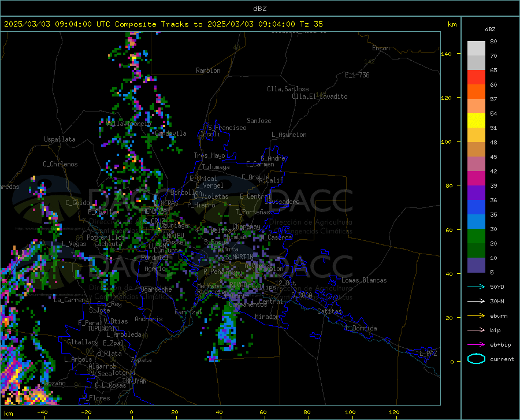Pick the slate 5-10 dBZ legend swatch
The width and height of the screenshot is (520, 420).
[x=476, y=265]
